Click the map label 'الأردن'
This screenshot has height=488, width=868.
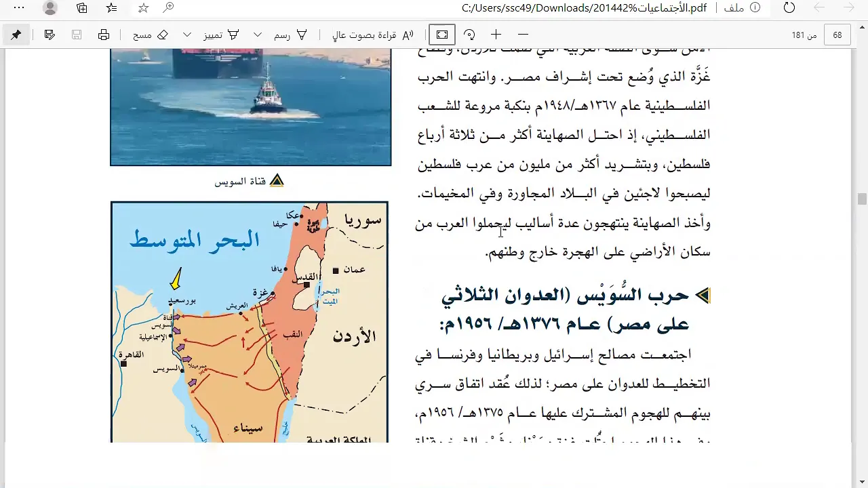click(x=355, y=336)
